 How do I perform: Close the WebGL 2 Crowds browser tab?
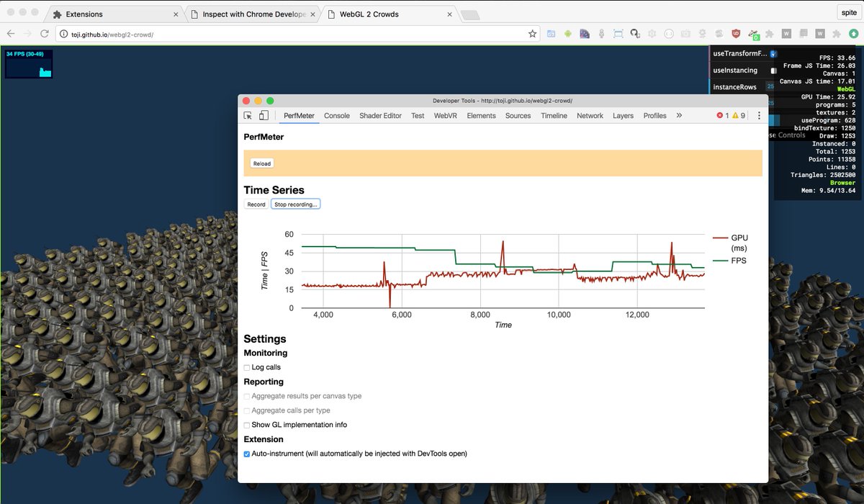click(x=450, y=14)
